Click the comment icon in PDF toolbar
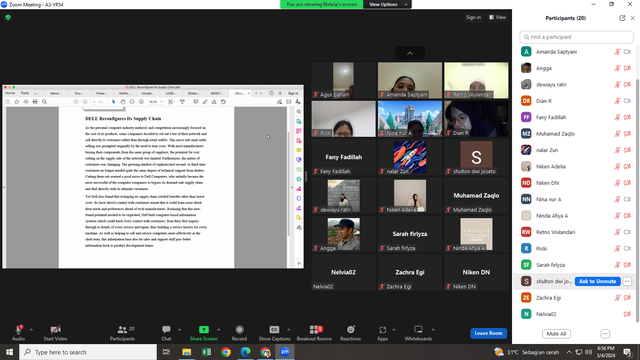This screenshot has width=640, height=360. [x=196, y=102]
